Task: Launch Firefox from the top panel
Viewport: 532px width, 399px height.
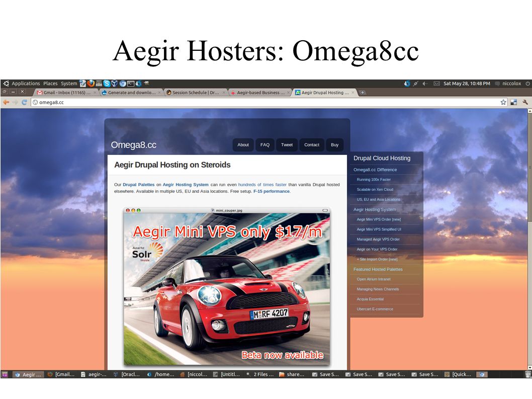Action: [x=91, y=83]
